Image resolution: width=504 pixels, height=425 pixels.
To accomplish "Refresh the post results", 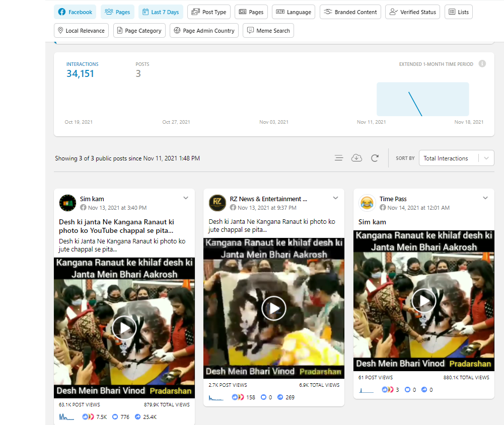I will pos(375,158).
